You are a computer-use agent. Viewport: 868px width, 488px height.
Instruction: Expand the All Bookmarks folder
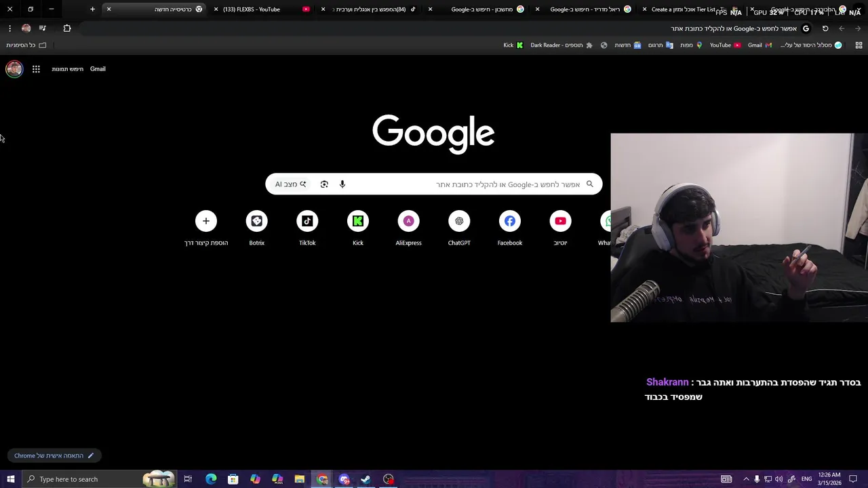[x=26, y=45]
